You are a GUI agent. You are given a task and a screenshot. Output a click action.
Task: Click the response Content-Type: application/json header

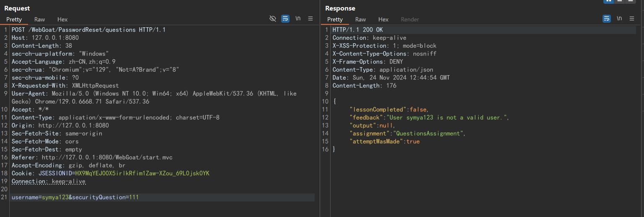coord(383,70)
